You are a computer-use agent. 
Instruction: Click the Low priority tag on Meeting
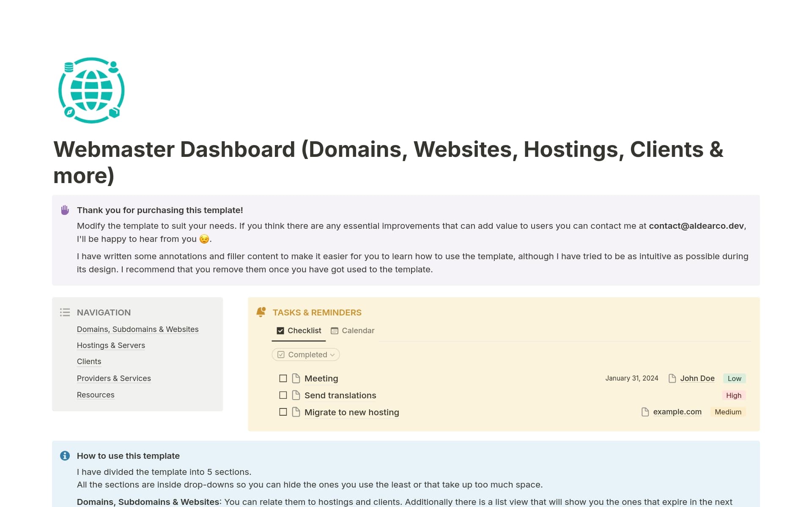pos(734,378)
